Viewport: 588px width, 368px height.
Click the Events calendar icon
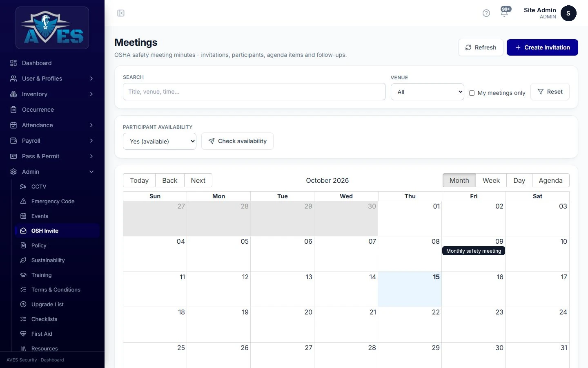coord(23,216)
